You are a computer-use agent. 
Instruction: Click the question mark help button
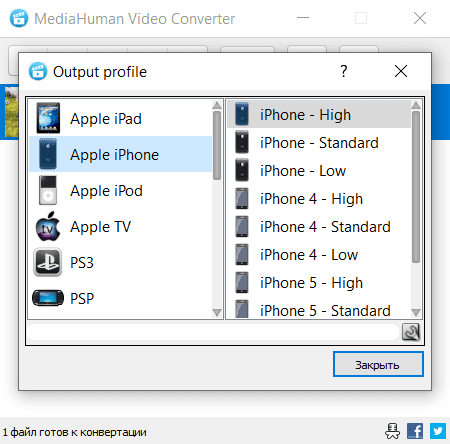(344, 71)
